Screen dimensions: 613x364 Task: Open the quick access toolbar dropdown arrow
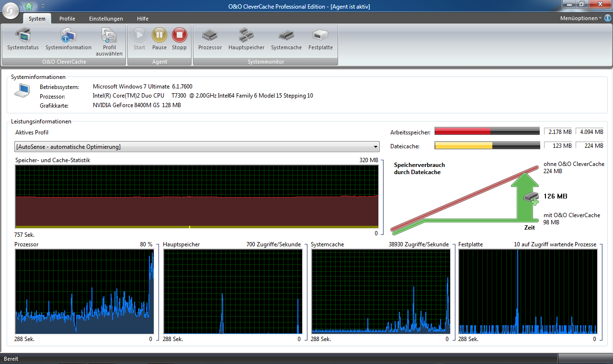click(43, 6)
